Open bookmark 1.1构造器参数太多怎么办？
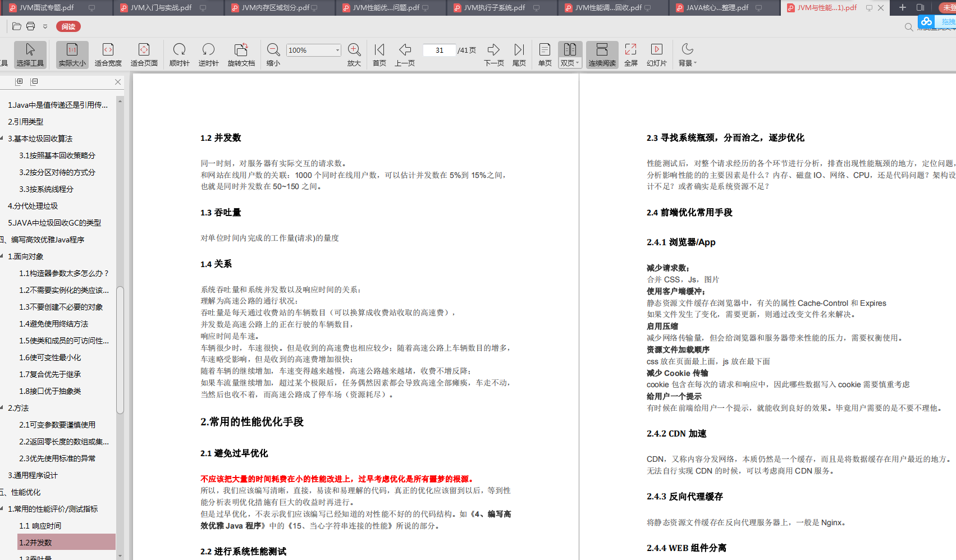The width and height of the screenshot is (956, 560). pyautogui.click(x=64, y=273)
